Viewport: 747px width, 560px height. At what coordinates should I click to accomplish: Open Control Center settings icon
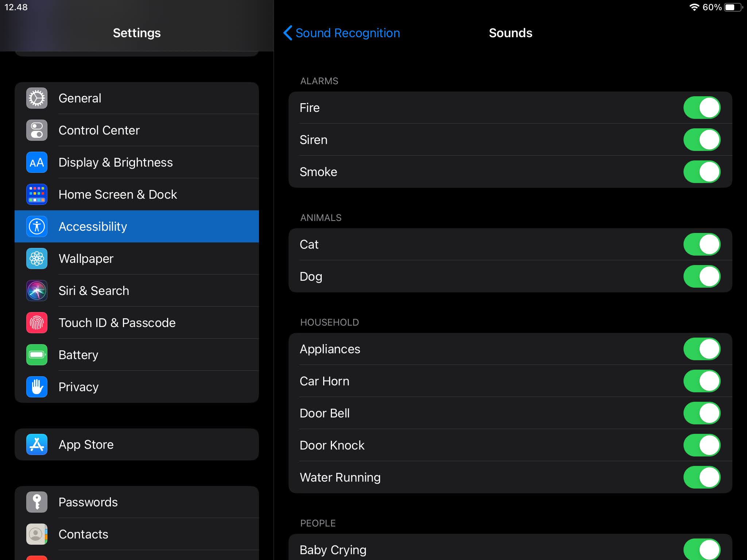click(x=37, y=130)
